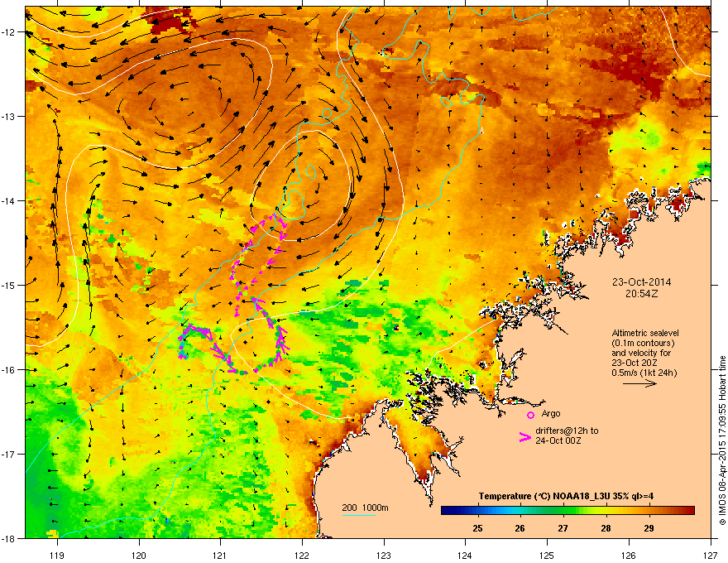The image size is (728, 563).
Task: Click the '23-Oct 20Z' velocity time caption
Action: pyautogui.click(x=632, y=363)
